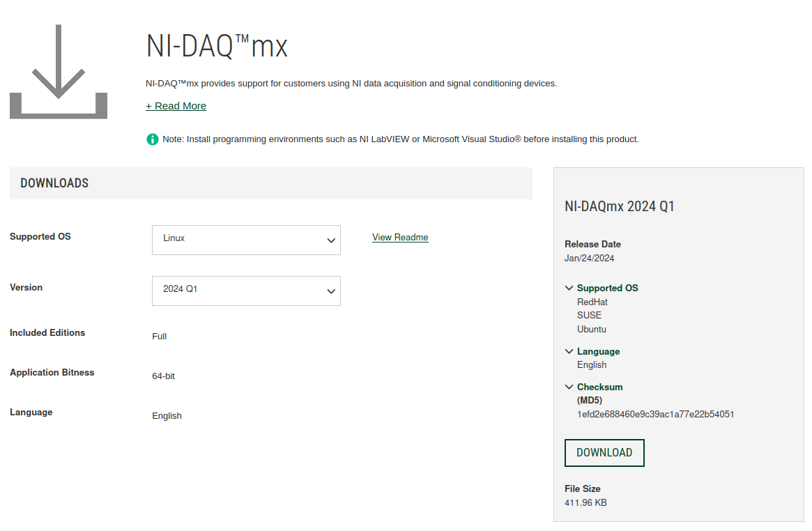Click the 411.96 KB file size value
The width and height of the screenshot is (812, 531).
585,502
